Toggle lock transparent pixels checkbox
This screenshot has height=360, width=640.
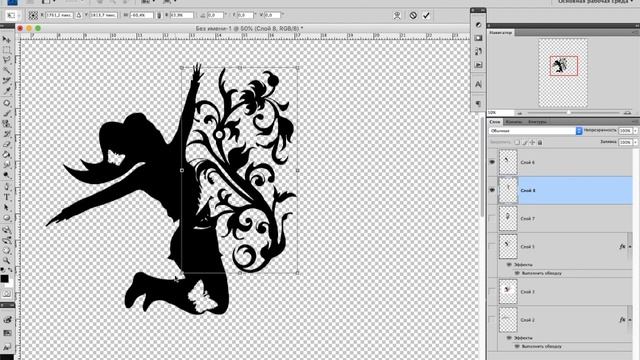pyautogui.click(x=517, y=142)
